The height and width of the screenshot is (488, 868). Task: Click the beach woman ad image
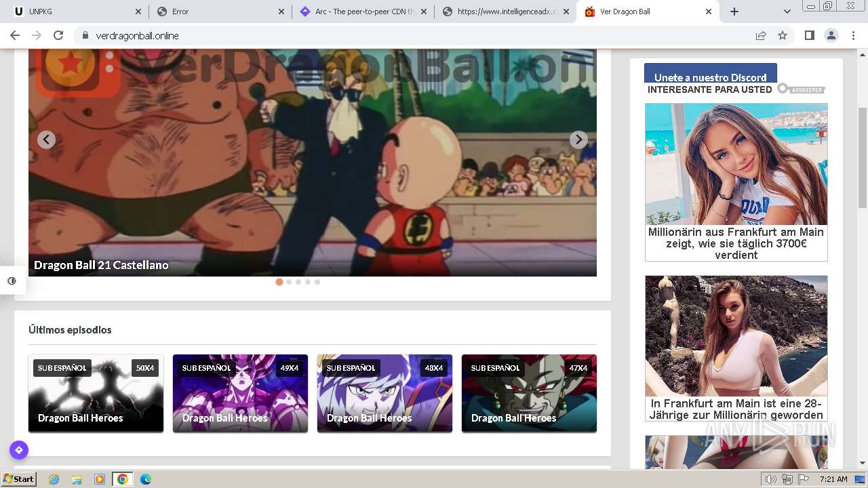736,164
